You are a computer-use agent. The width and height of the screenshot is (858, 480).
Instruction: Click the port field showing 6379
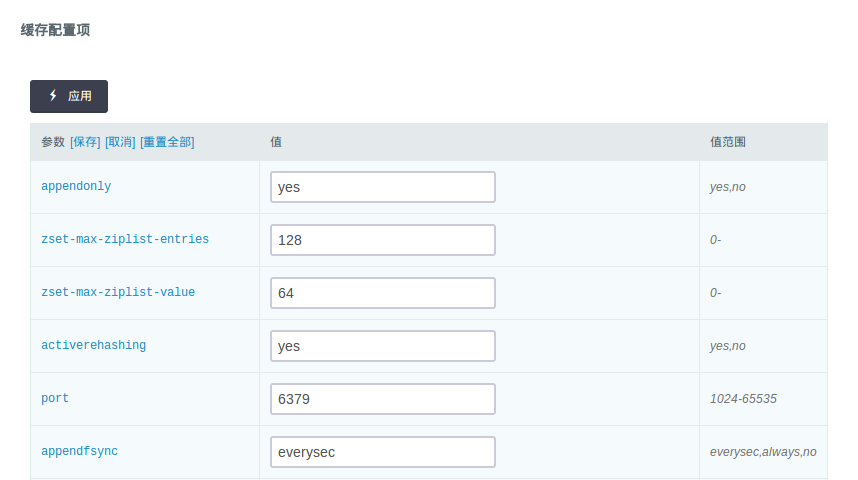pyautogui.click(x=383, y=399)
